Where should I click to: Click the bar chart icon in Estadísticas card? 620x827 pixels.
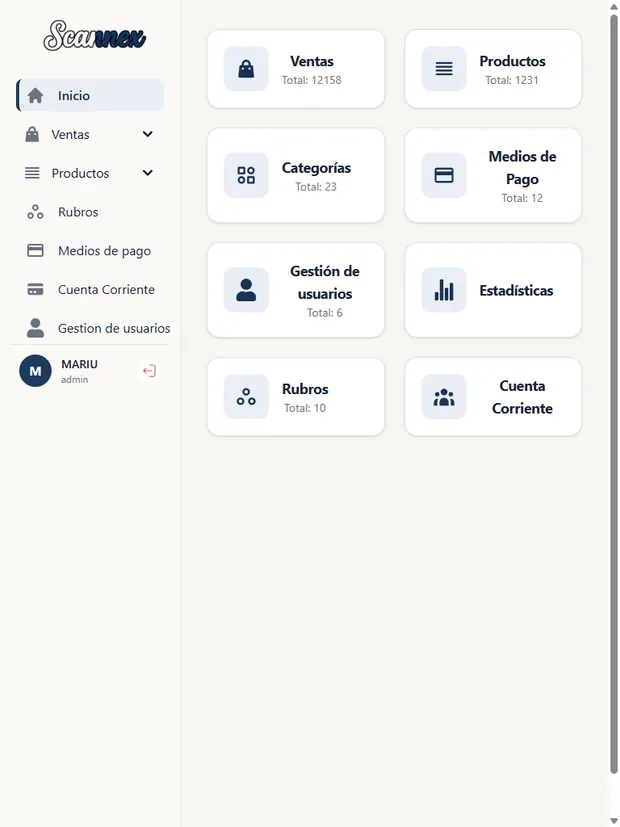(x=444, y=290)
